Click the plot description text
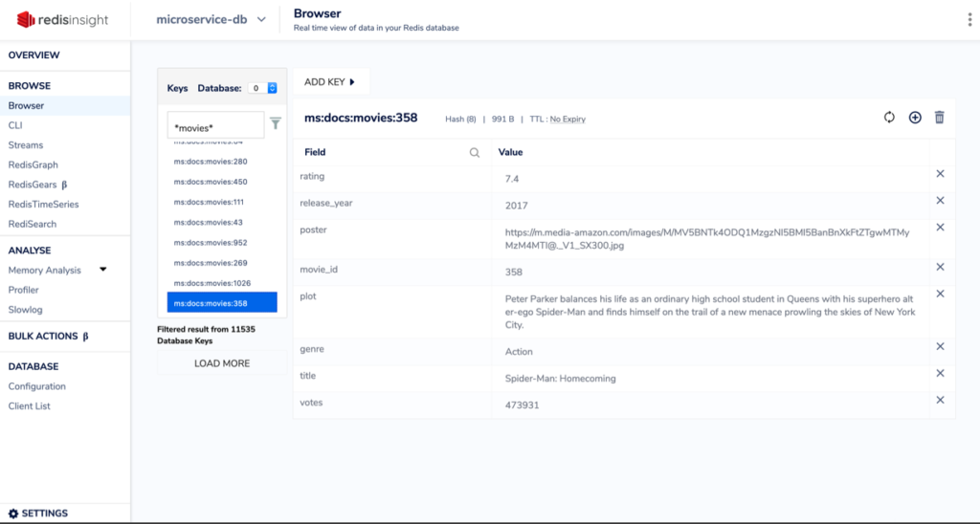The height and width of the screenshot is (524, 980). (x=710, y=312)
